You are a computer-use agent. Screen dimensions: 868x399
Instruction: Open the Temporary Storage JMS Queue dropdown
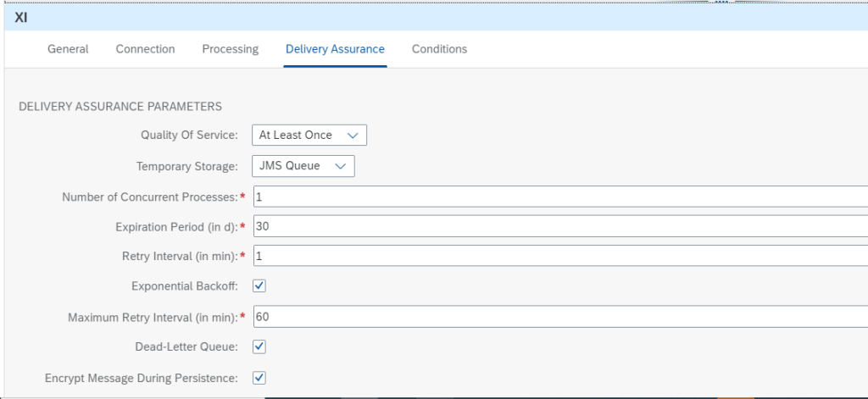[x=303, y=166]
